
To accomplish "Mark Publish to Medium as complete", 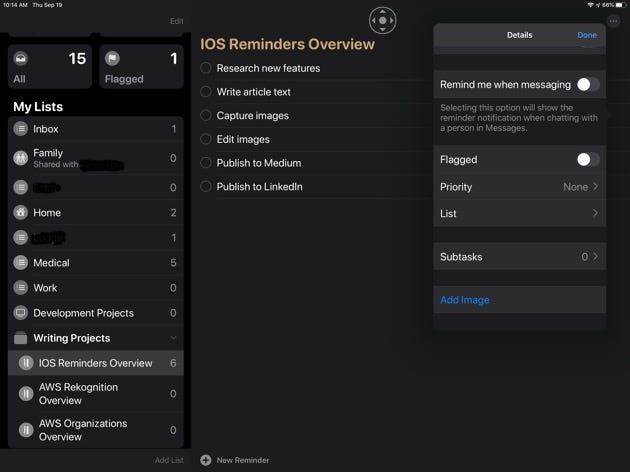I will [206, 163].
